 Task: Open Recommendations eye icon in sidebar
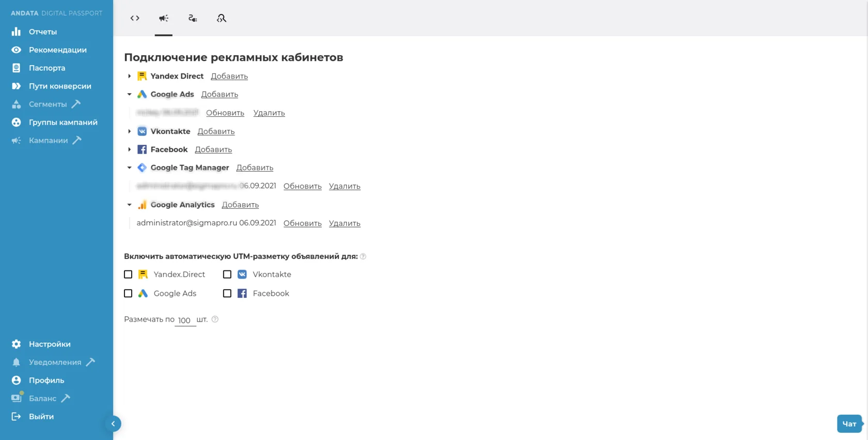point(17,50)
